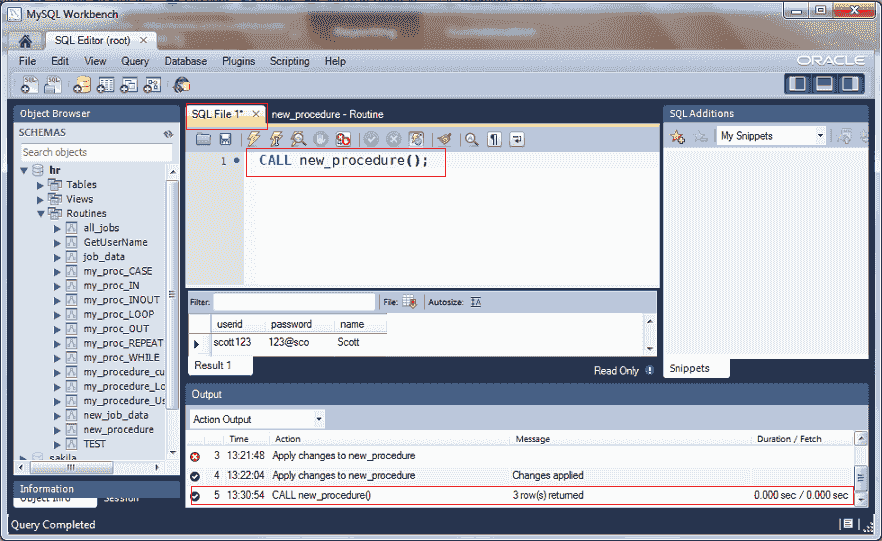Click the create new view icon

pyautogui.click(x=129, y=85)
